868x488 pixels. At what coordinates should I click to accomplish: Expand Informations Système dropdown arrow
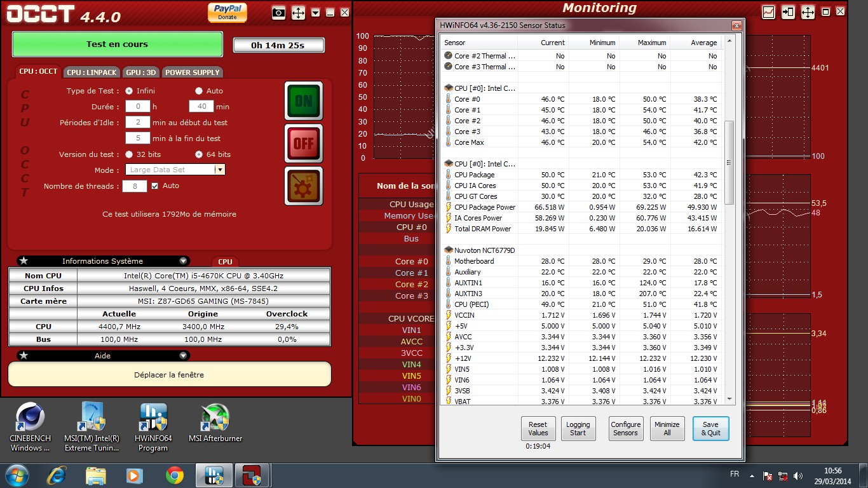(183, 261)
